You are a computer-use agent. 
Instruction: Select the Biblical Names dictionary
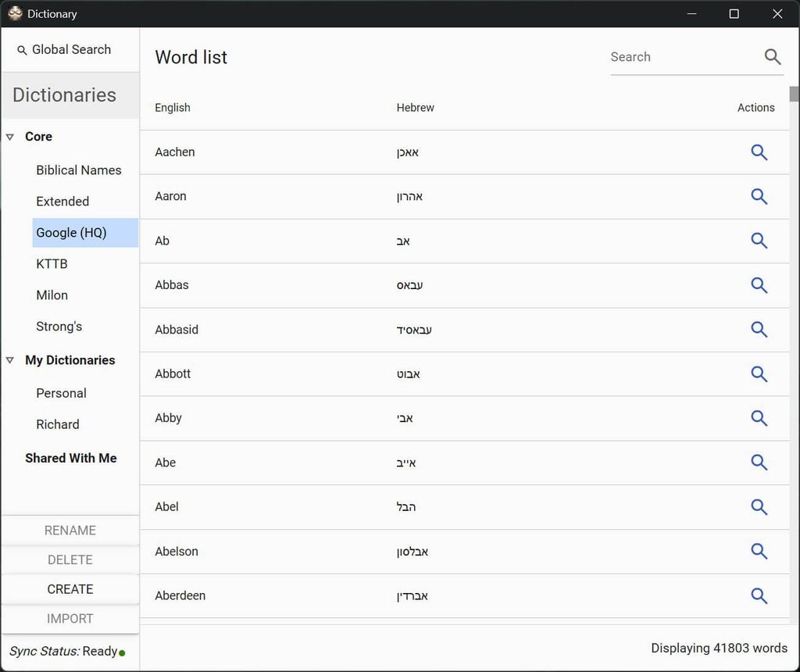pos(78,170)
